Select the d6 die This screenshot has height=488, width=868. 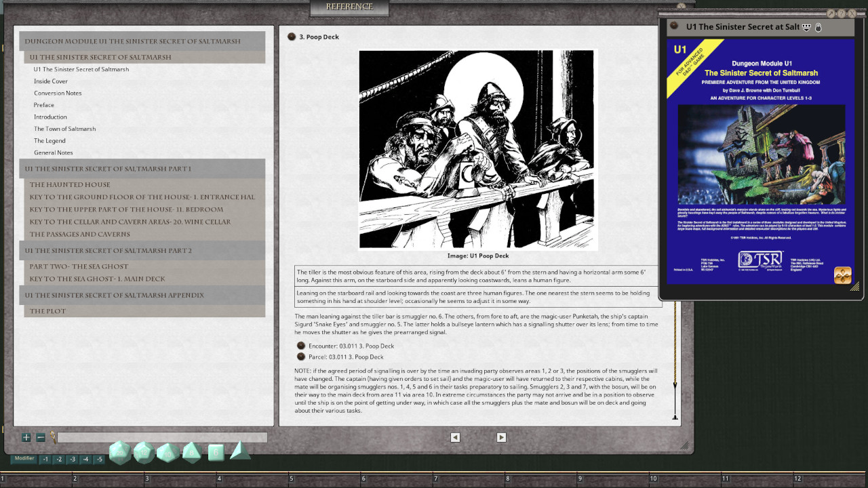216,451
